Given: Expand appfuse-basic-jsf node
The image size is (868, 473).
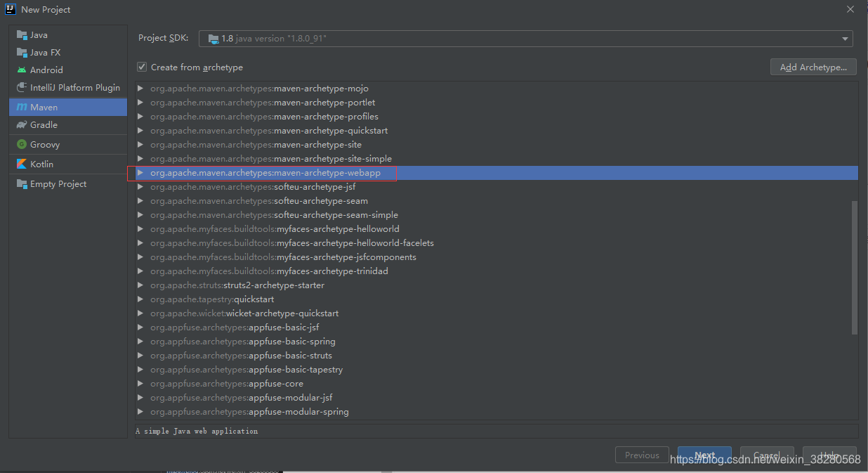Looking at the screenshot, I should [x=140, y=327].
